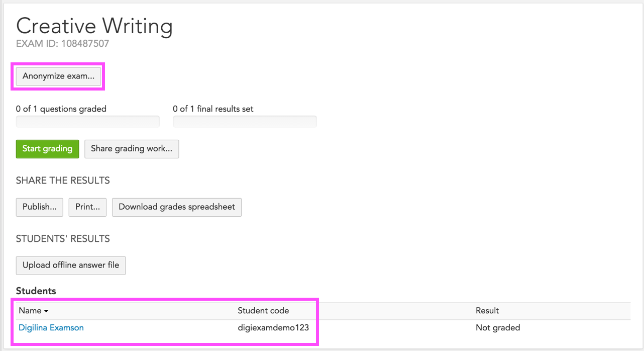The width and height of the screenshot is (644, 351).
Task: Open student Digilina Examson
Action: click(x=51, y=328)
